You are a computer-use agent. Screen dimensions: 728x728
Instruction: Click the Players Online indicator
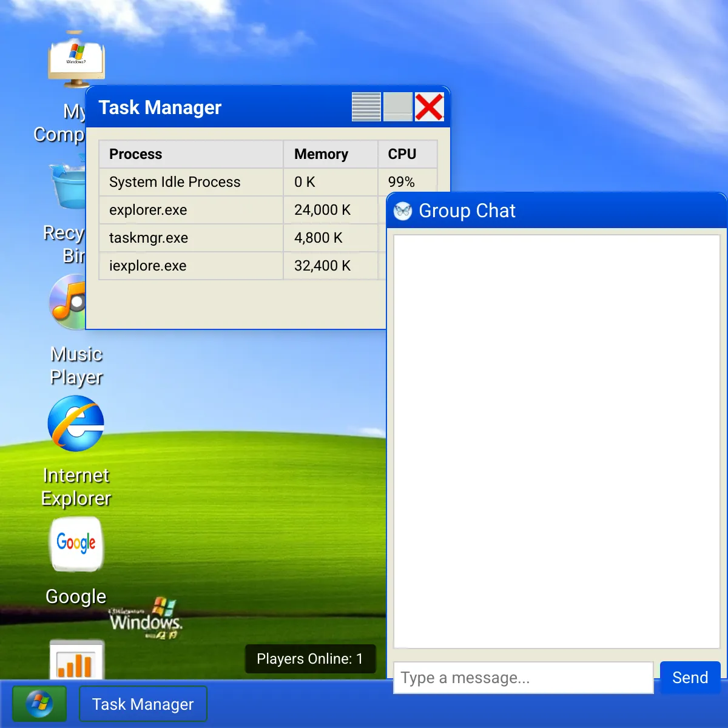click(x=310, y=659)
